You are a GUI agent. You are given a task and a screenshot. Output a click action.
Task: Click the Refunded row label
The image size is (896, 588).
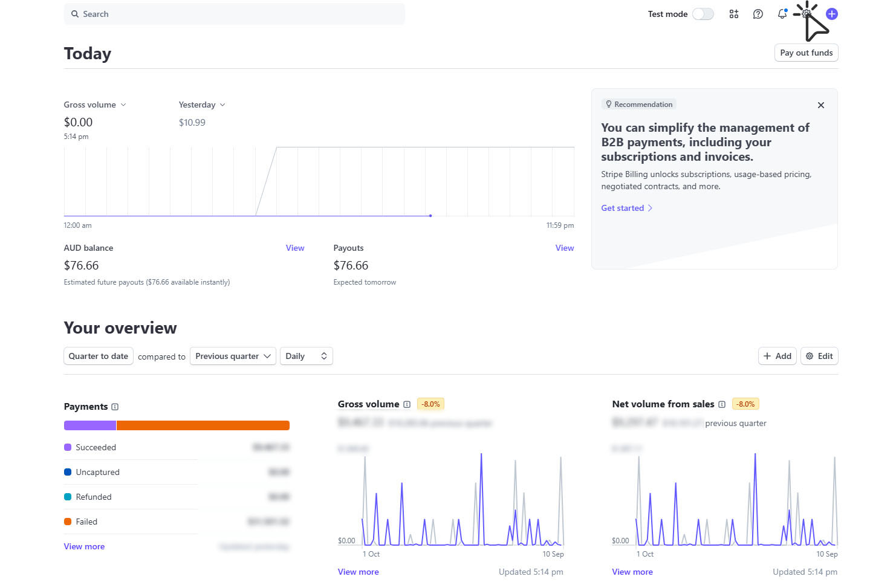[94, 497]
